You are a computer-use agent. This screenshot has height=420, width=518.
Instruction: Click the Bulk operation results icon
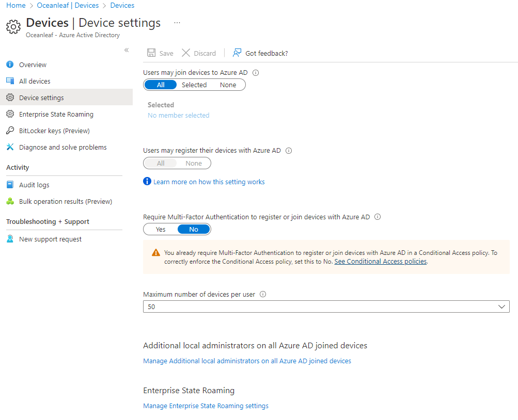[x=10, y=201]
